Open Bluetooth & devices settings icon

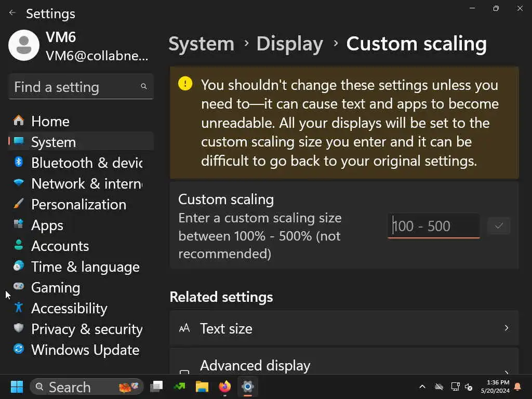pyautogui.click(x=19, y=162)
